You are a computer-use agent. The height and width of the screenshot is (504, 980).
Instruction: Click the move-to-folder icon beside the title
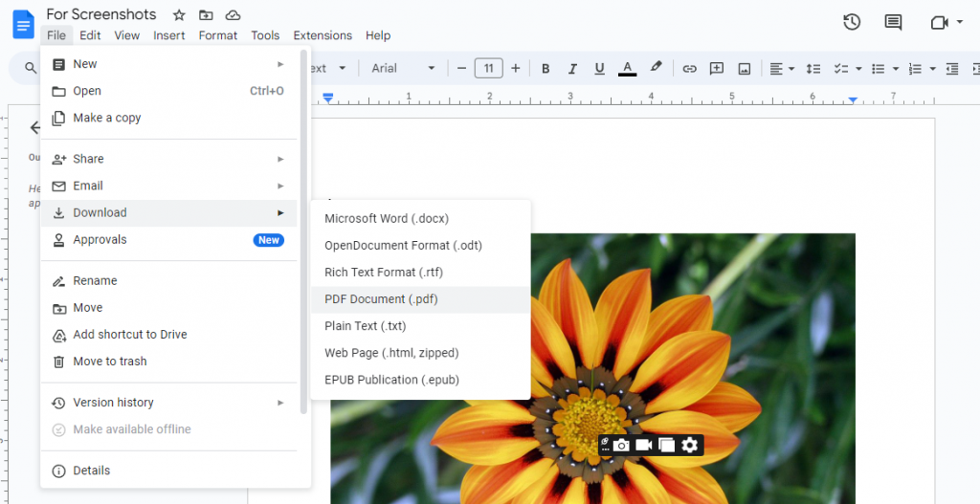tap(206, 15)
